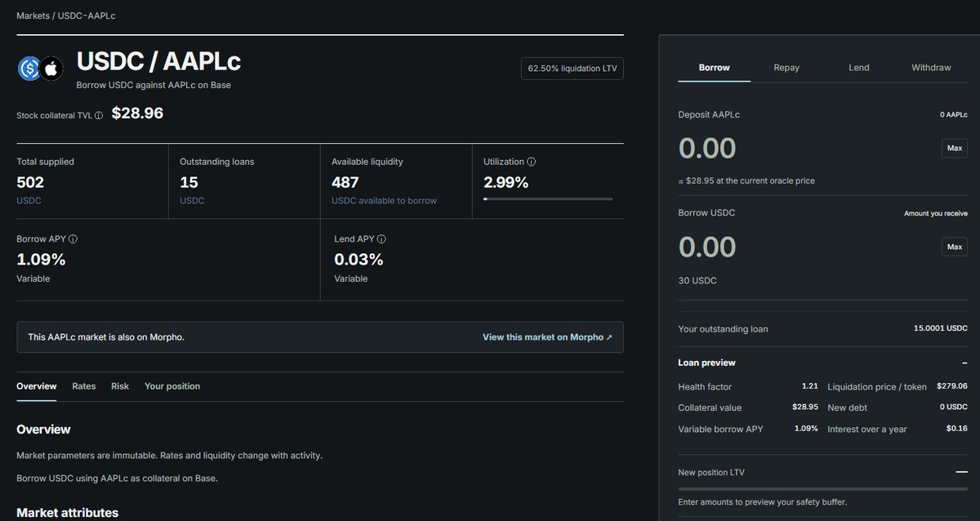Click View this market on Morpho link
The width and height of the screenshot is (980, 521).
[x=547, y=337]
